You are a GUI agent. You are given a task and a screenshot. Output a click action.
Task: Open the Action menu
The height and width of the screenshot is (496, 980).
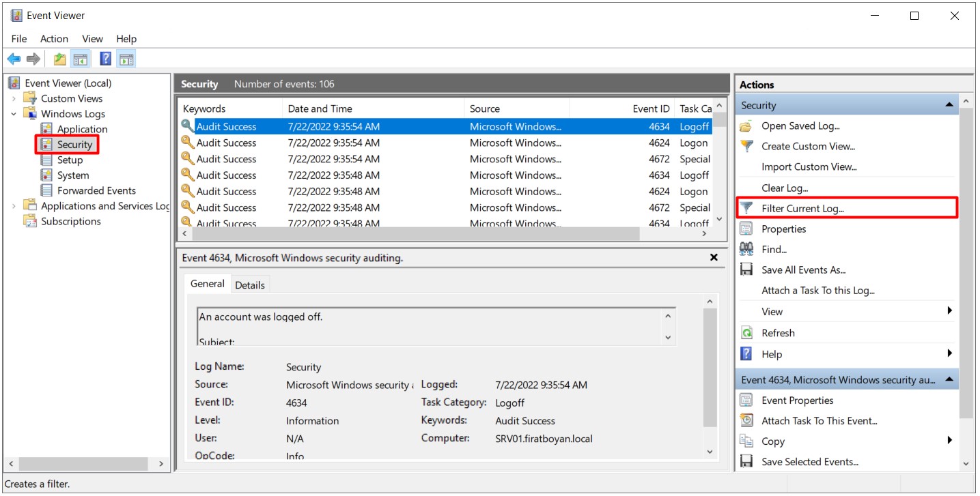click(x=54, y=39)
